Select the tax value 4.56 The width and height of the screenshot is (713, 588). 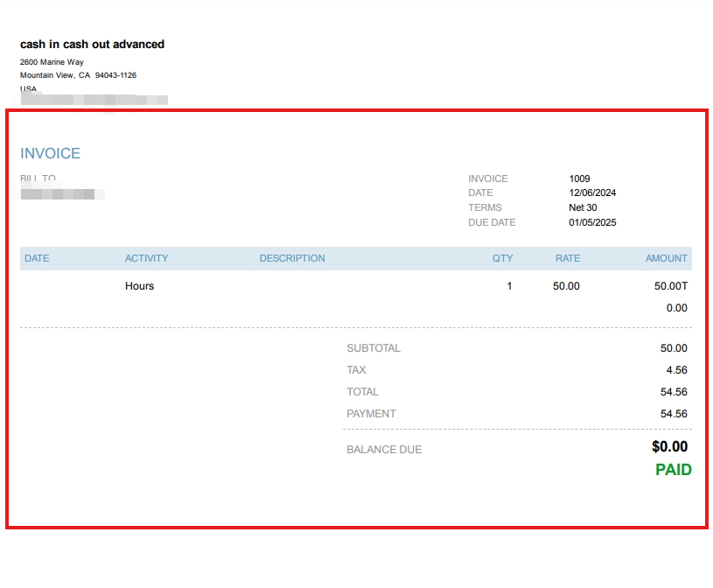pos(676,370)
